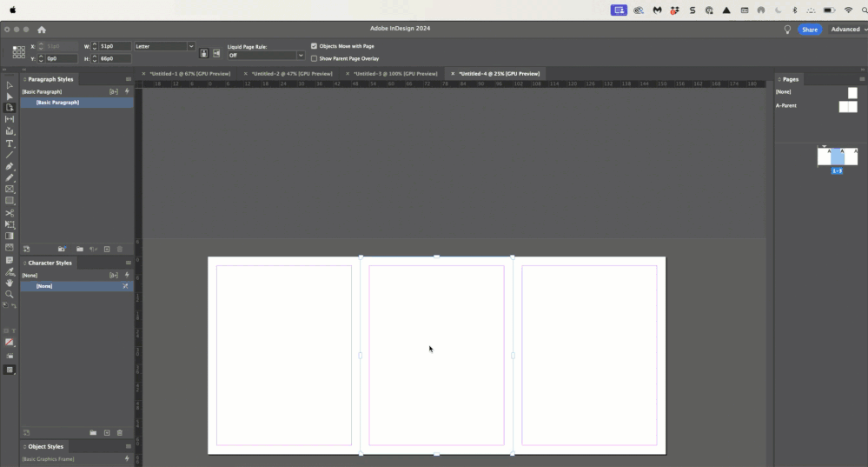Click the Y position input field
The height and width of the screenshot is (467, 868).
(x=62, y=58)
